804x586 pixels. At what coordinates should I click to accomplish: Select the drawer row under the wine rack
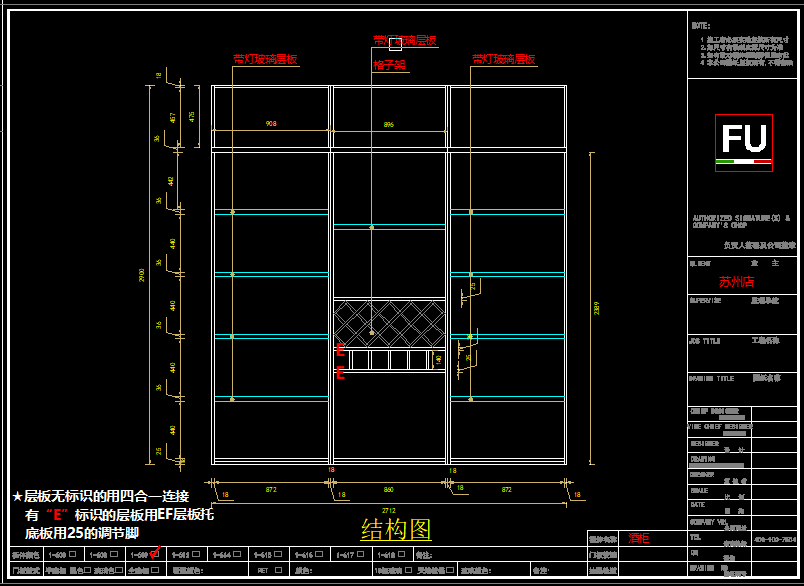[x=389, y=360]
